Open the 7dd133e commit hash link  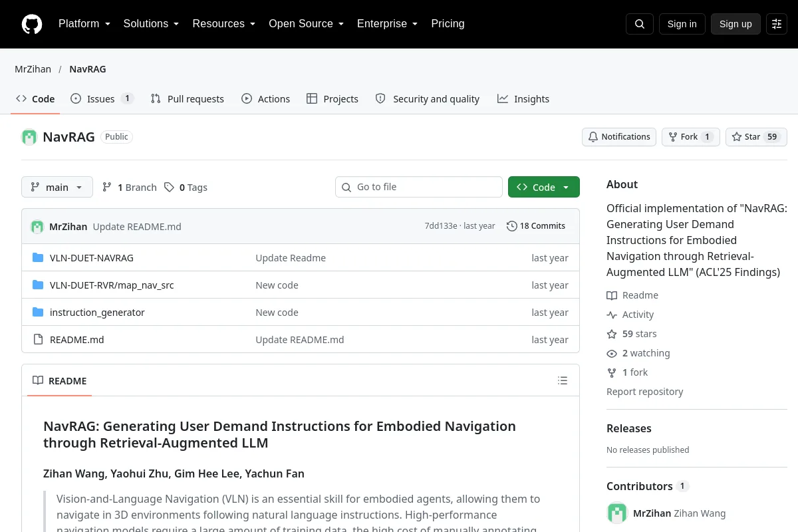(x=441, y=226)
